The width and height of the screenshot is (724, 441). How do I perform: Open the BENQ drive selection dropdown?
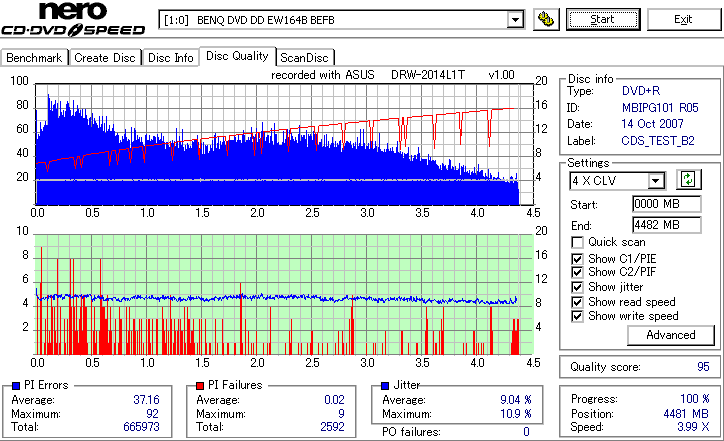point(515,20)
